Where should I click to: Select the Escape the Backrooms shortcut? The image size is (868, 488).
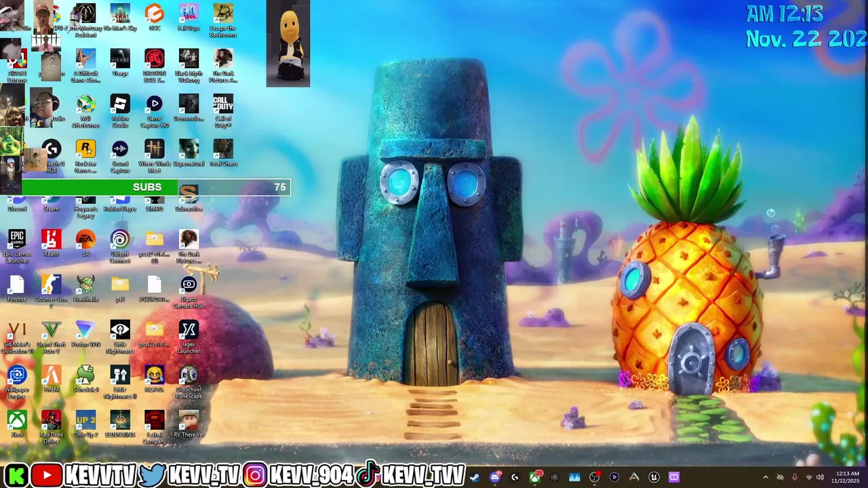[223, 20]
